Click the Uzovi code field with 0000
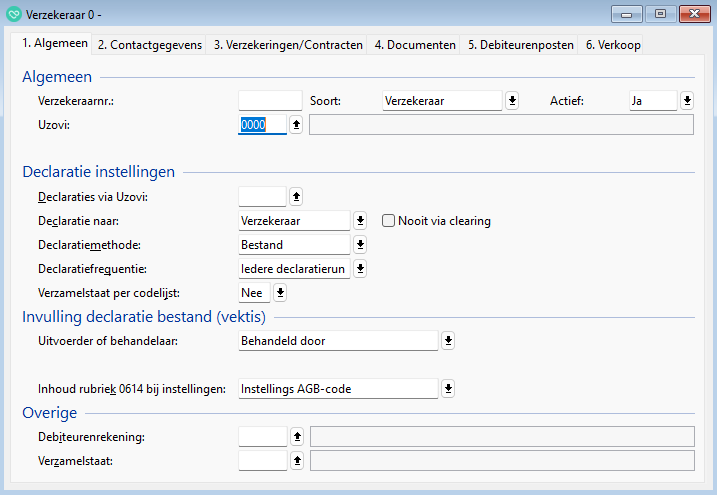The width and height of the screenshot is (717, 495). click(262, 124)
